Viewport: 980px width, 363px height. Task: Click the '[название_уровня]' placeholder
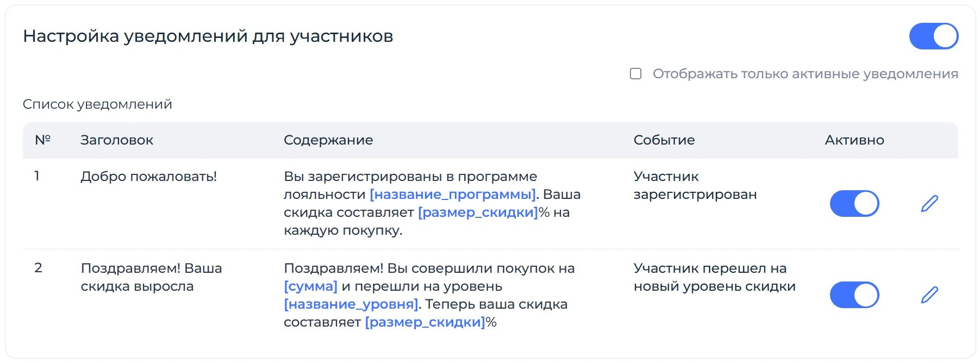[x=351, y=304]
